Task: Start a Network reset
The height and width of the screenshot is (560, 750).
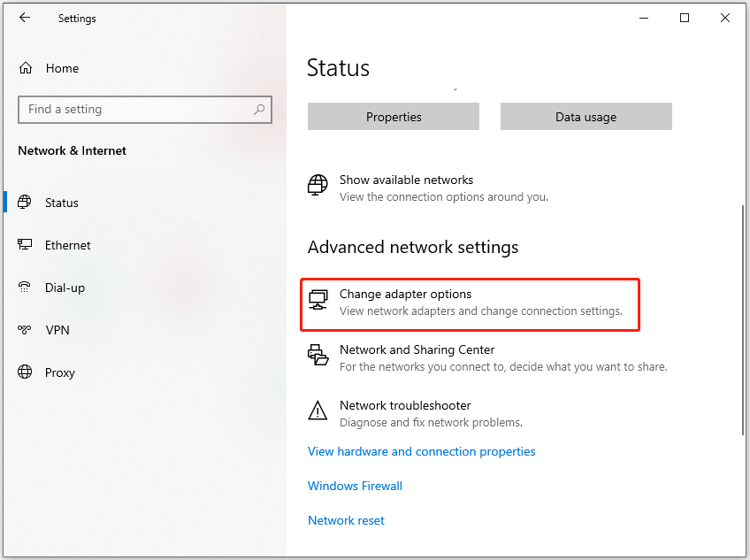Action: click(346, 520)
